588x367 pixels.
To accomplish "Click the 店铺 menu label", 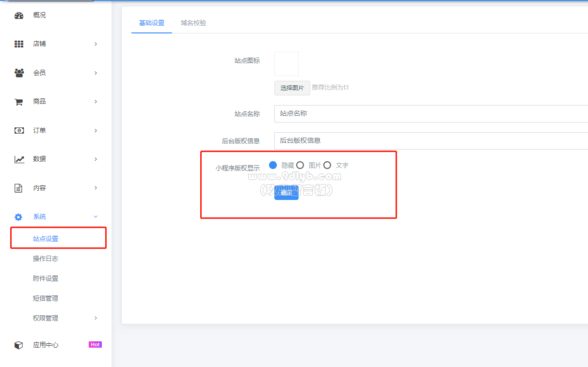I will [39, 44].
